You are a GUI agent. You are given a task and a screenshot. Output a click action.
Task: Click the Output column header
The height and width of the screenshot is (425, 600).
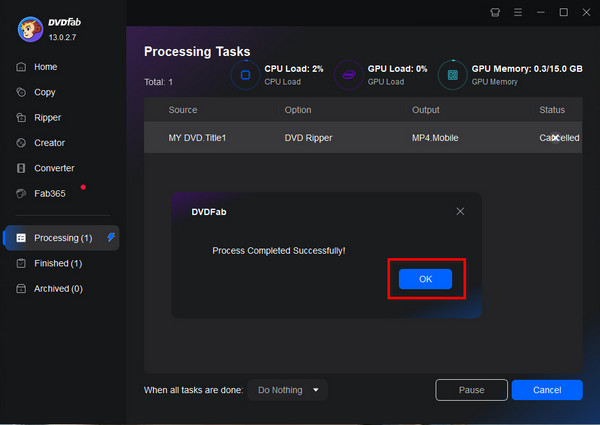coord(426,110)
